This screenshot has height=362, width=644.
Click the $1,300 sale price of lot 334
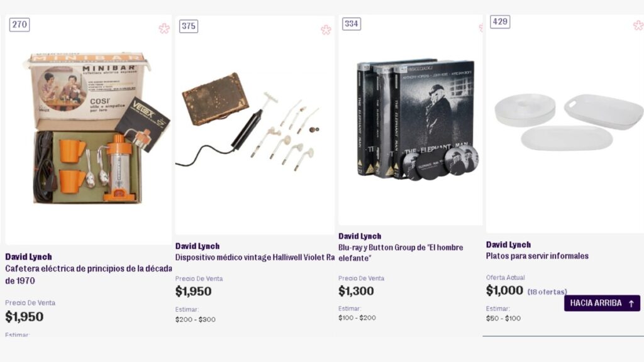(x=356, y=291)
